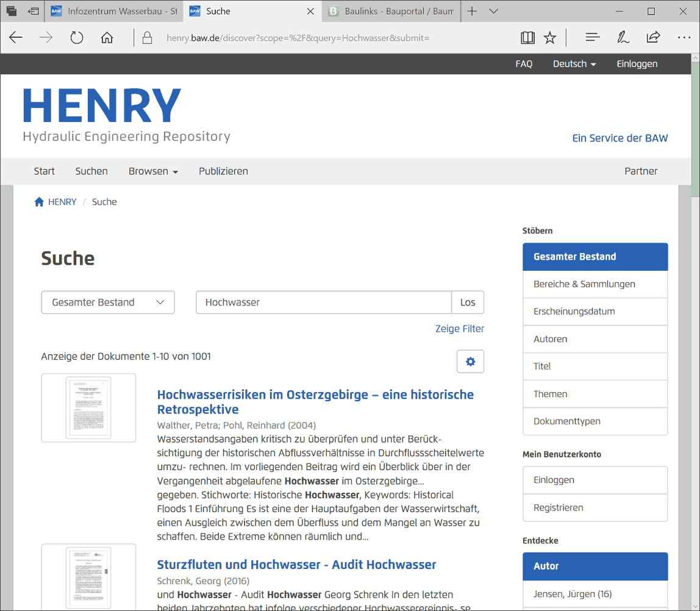700x611 pixels.
Task: Open Suchen navigation item
Action: tap(91, 171)
